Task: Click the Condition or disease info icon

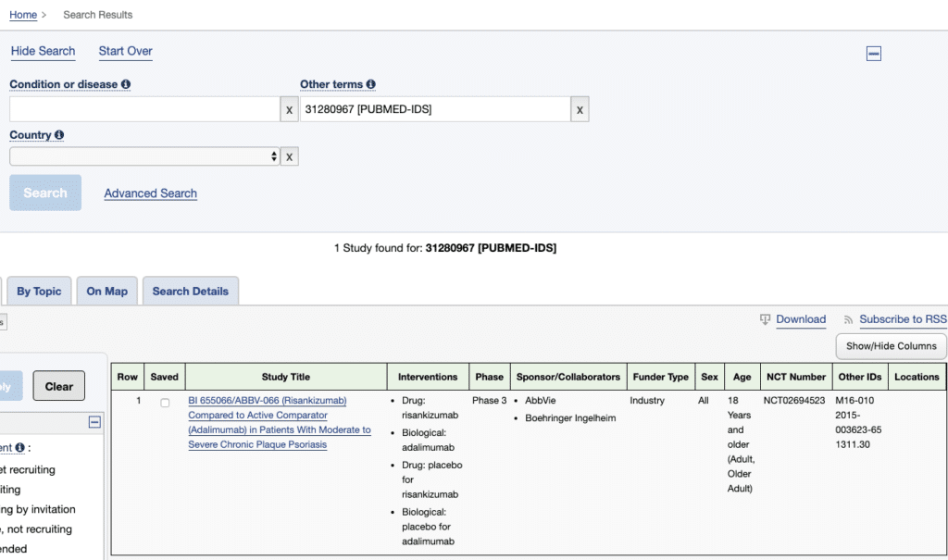Action: pos(126,84)
